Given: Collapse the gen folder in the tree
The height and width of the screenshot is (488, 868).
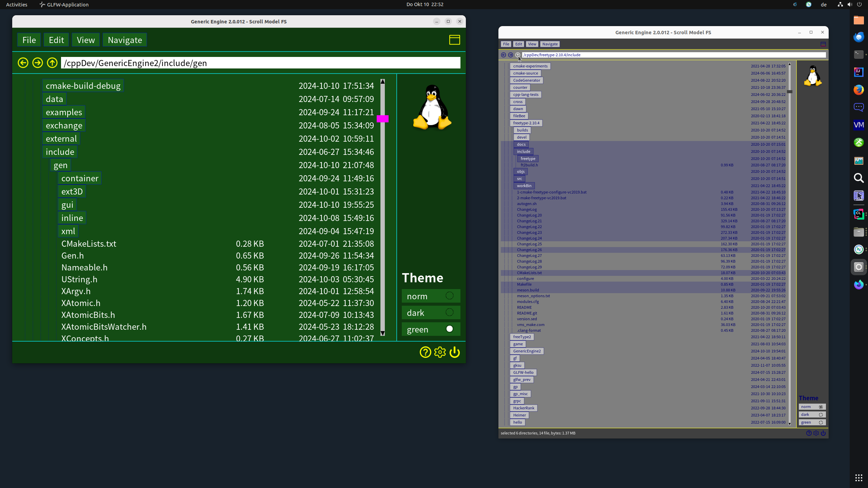Looking at the screenshot, I should pos(60,165).
